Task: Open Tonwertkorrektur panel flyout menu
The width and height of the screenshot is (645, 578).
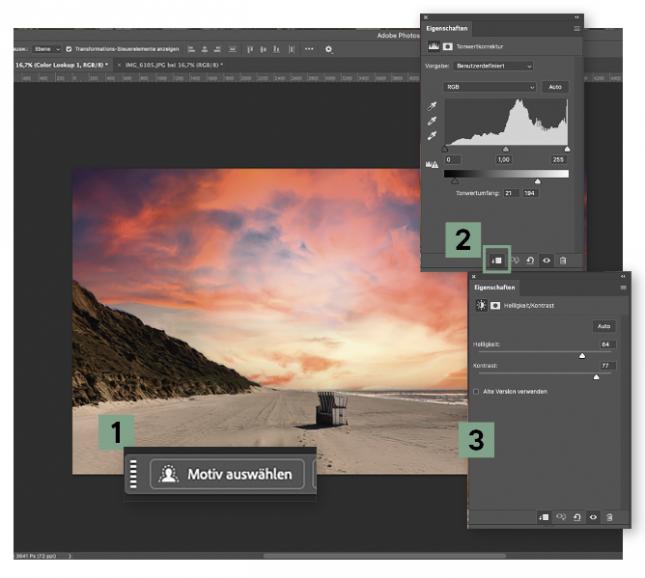Action: pyautogui.click(x=577, y=29)
